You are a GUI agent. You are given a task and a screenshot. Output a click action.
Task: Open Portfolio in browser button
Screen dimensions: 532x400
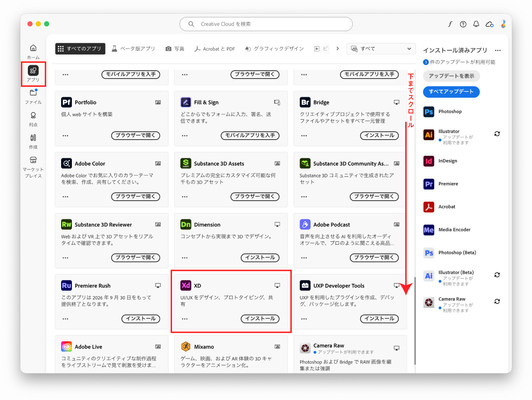click(135, 135)
